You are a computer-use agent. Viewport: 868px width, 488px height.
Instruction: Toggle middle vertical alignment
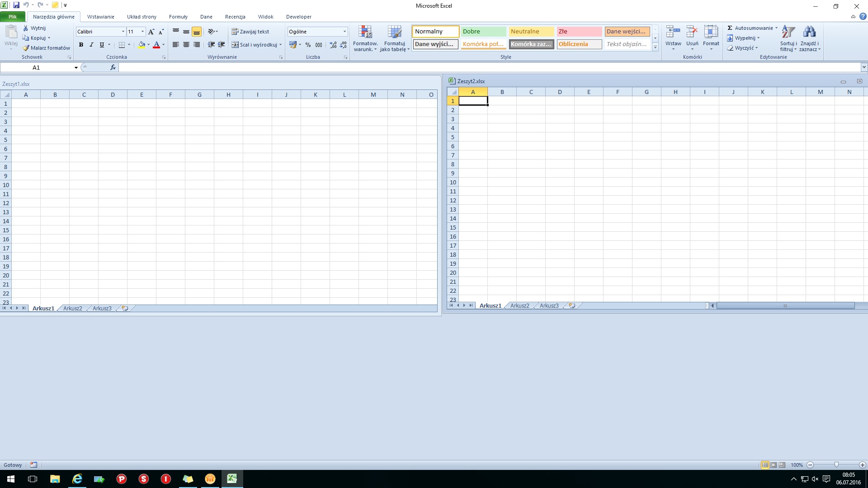pos(186,32)
